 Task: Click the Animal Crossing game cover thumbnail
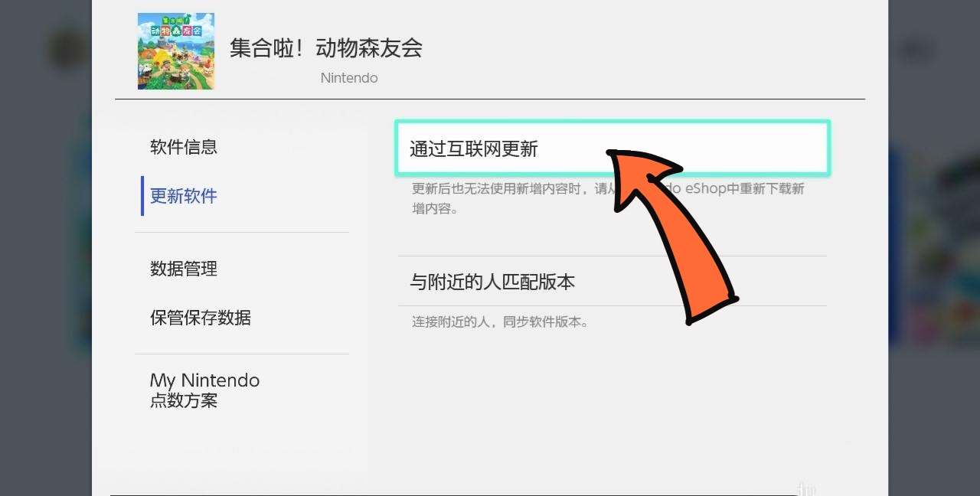176,51
